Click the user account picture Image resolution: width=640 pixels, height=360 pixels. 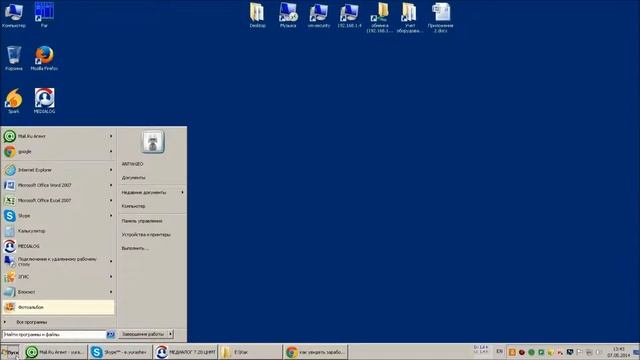pyautogui.click(x=153, y=142)
